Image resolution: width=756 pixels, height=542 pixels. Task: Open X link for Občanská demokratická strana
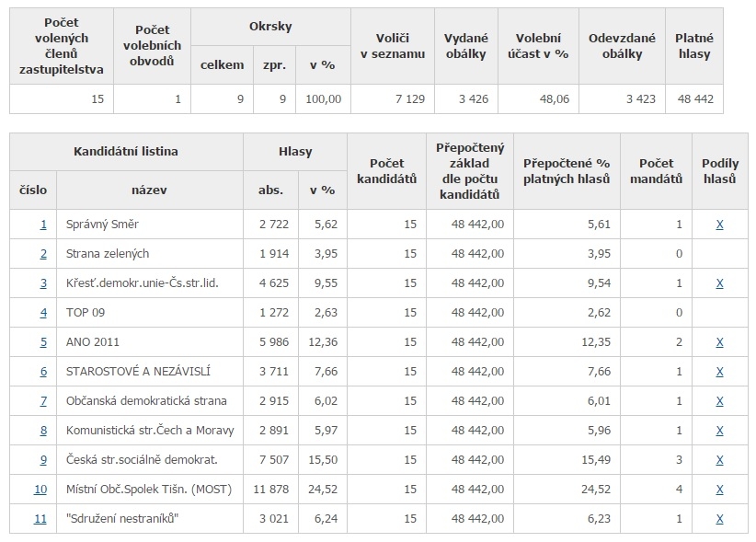[719, 401]
